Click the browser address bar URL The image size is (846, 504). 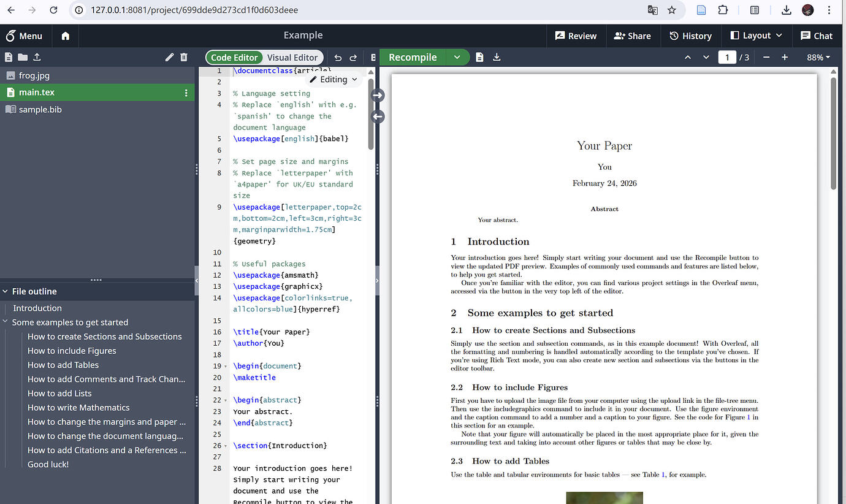click(195, 10)
